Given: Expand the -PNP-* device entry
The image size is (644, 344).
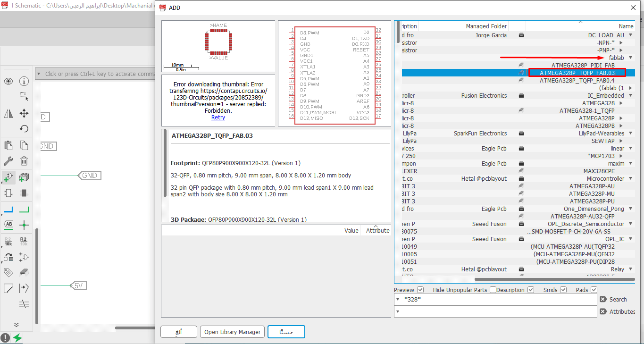Looking at the screenshot, I should pyautogui.click(x=621, y=50).
